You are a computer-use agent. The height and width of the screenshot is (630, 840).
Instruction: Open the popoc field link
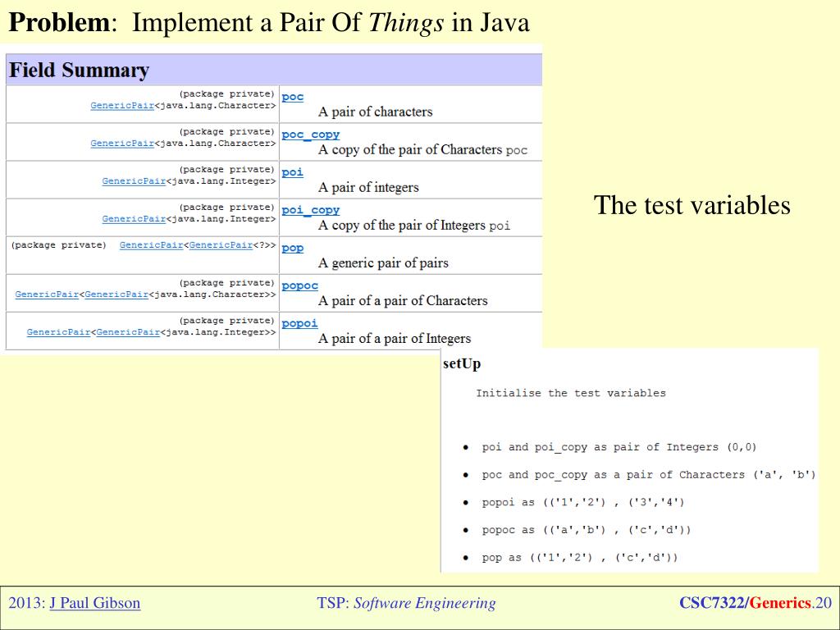300,286
